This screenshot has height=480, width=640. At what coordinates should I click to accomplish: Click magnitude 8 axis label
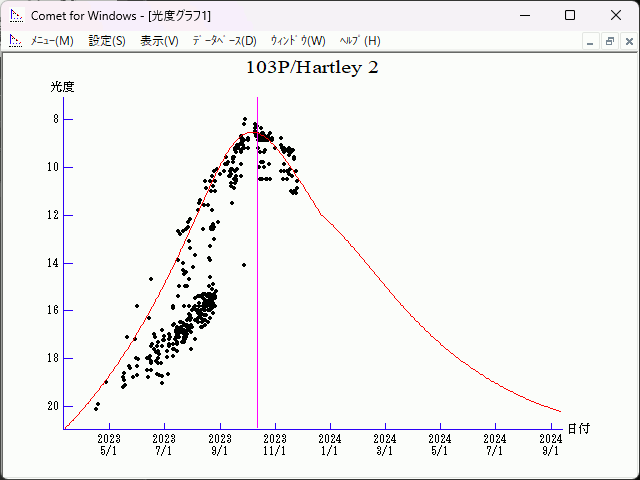[56, 120]
